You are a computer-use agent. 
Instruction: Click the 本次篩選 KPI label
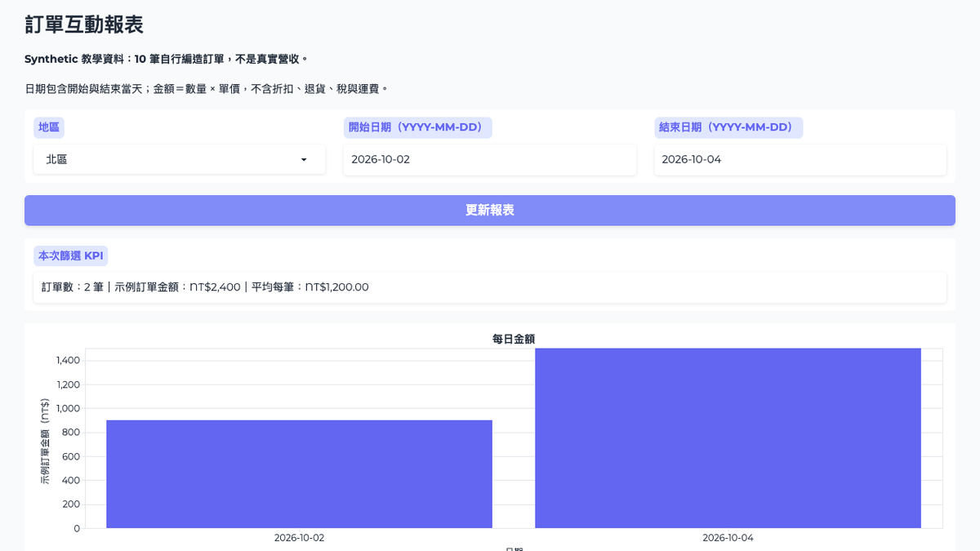click(x=71, y=256)
